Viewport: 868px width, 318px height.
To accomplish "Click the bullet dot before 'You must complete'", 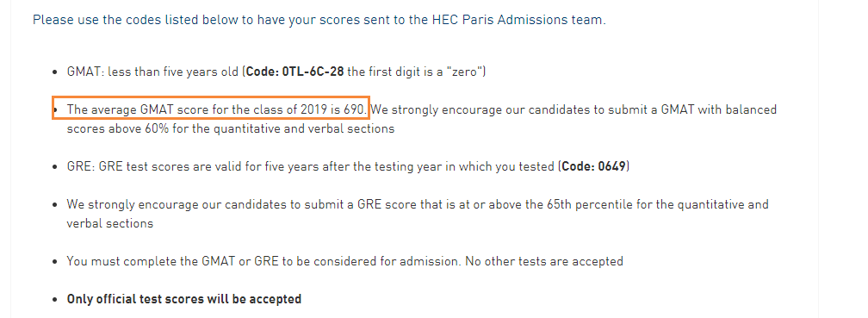I will click(54, 261).
